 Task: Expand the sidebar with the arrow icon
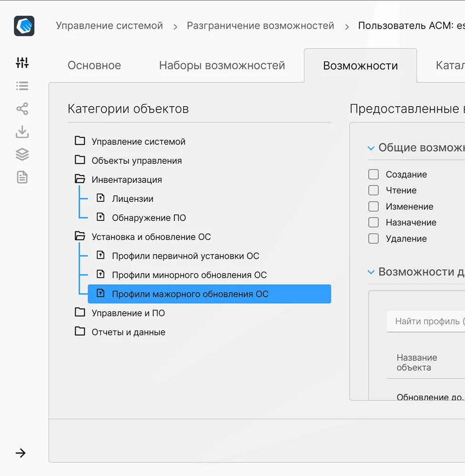click(x=20, y=453)
